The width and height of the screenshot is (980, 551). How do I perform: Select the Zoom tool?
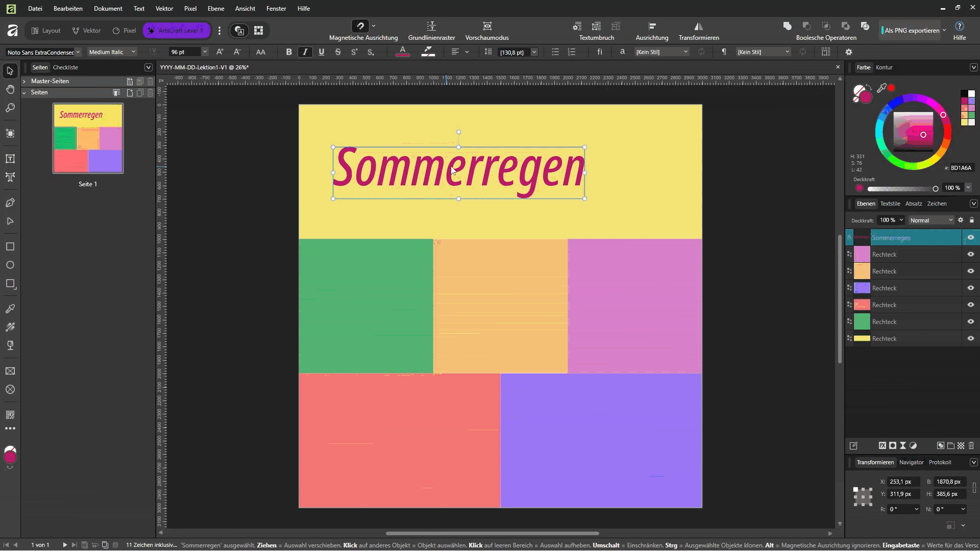(10, 108)
